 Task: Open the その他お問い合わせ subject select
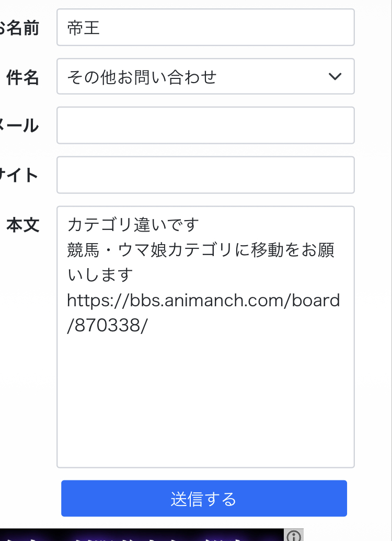(x=205, y=76)
